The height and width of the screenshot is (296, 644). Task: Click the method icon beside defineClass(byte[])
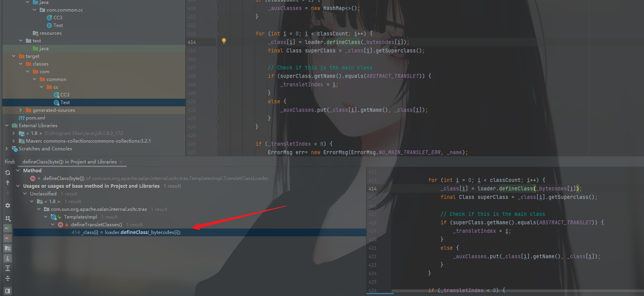pos(33,178)
